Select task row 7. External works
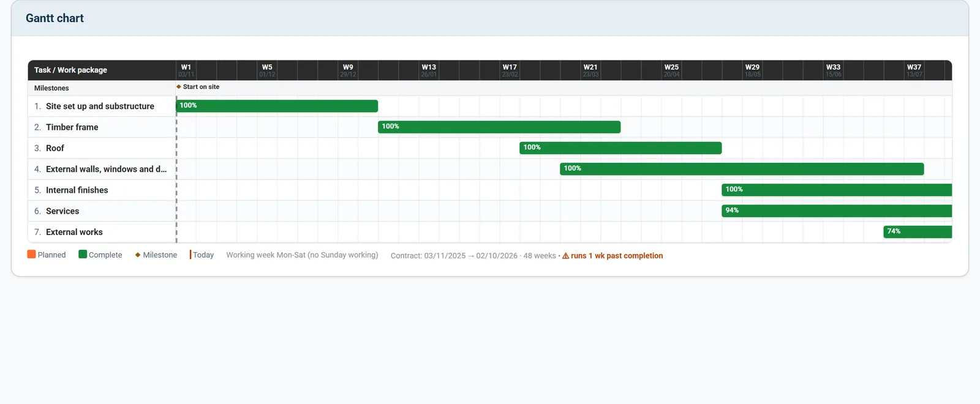 [x=102, y=232]
